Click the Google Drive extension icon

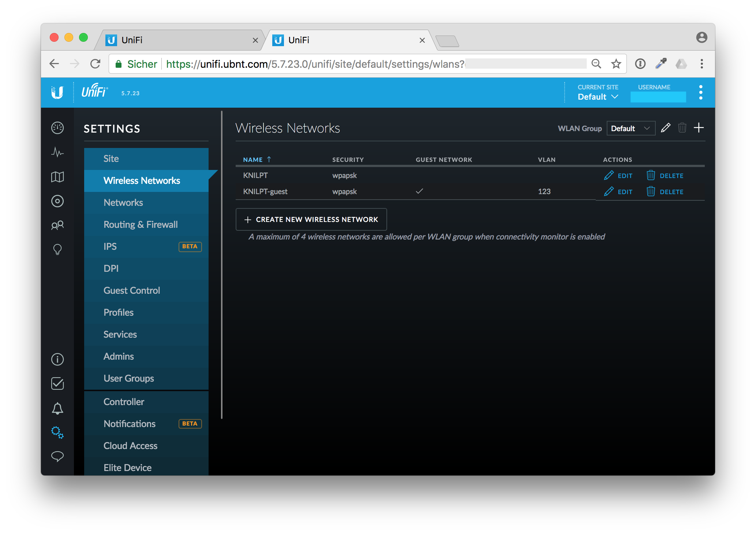pos(681,64)
